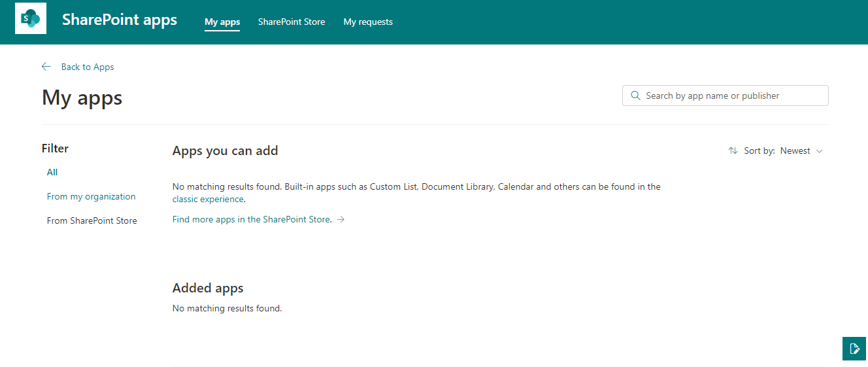Click the Apps you can add heading

tap(225, 150)
